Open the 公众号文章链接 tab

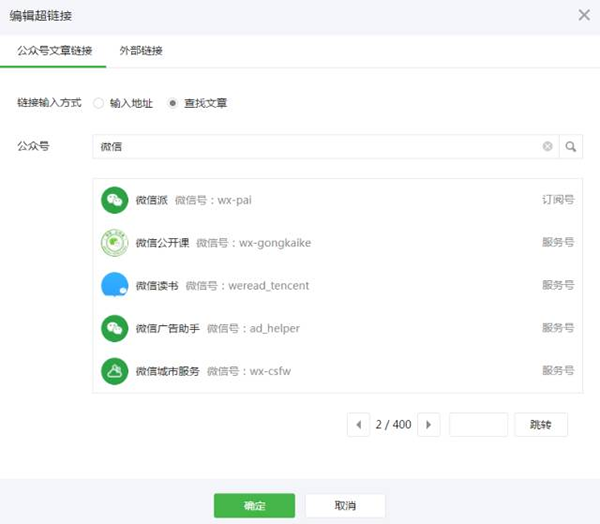pyautogui.click(x=52, y=50)
